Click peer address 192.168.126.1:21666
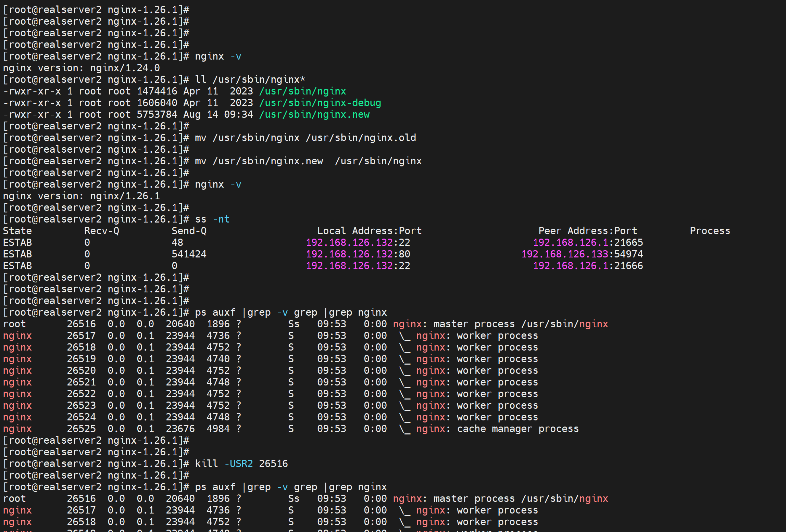Screen dimensions: 786x532 588,266
